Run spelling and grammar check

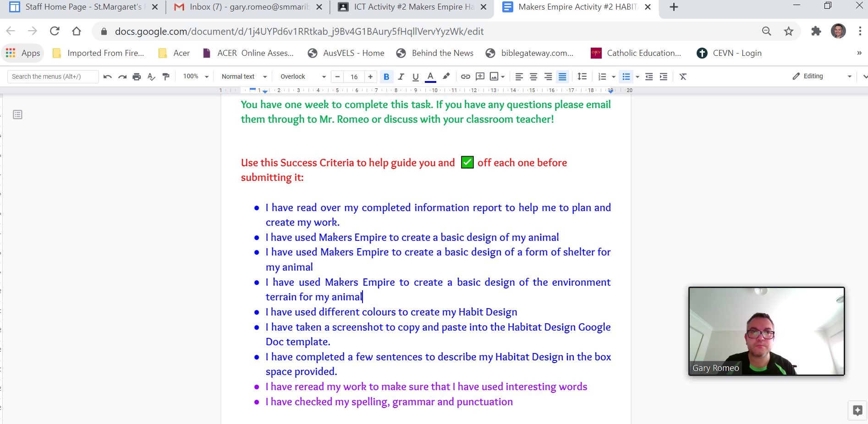click(151, 76)
